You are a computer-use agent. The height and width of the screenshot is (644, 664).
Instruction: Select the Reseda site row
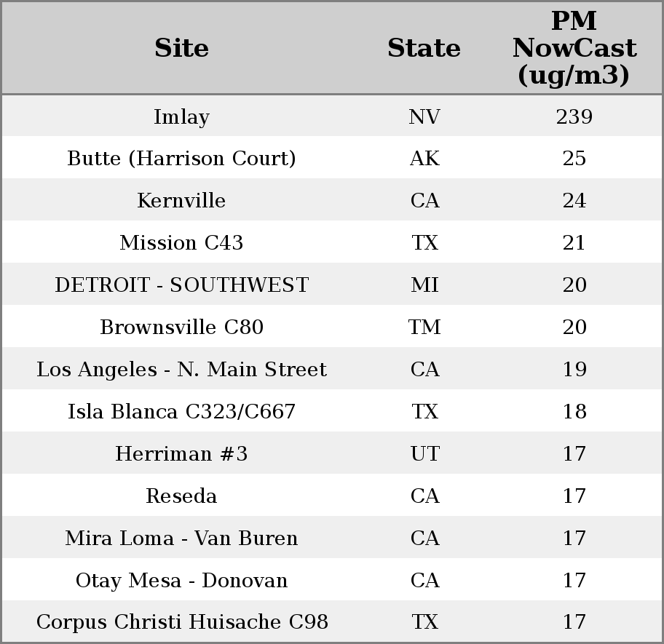(181, 496)
